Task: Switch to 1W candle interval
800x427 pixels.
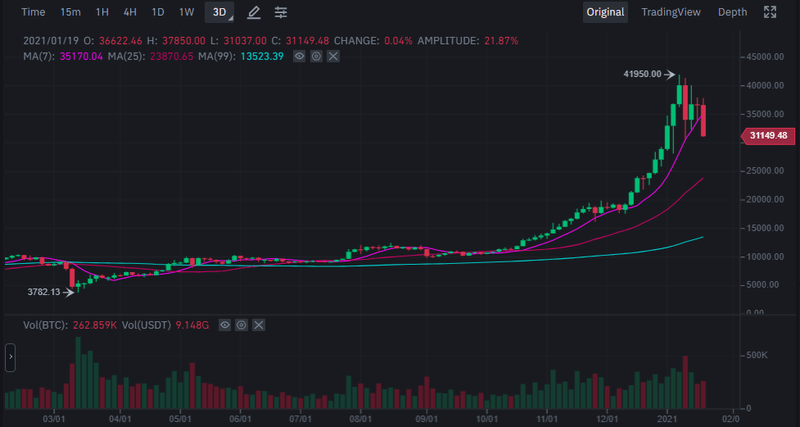Action: coord(186,12)
